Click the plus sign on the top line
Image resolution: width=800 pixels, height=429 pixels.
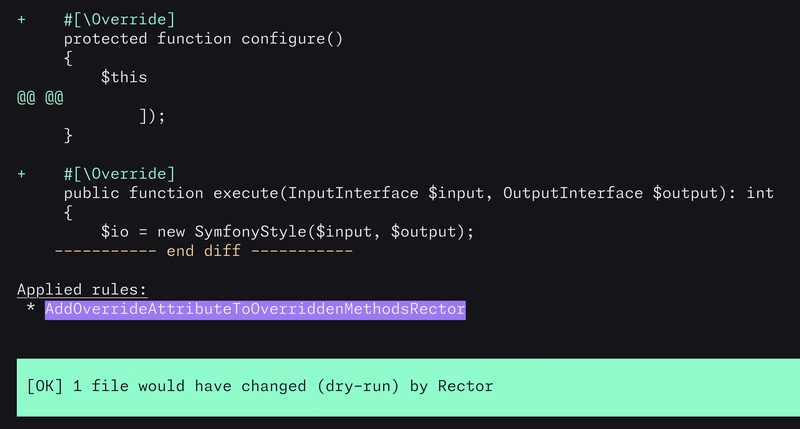[21, 20]
